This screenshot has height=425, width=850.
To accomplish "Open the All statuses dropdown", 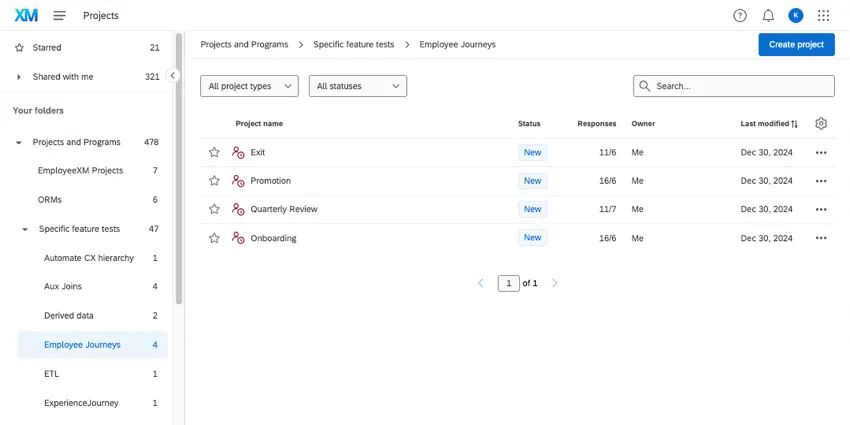I will pos(357,87).
